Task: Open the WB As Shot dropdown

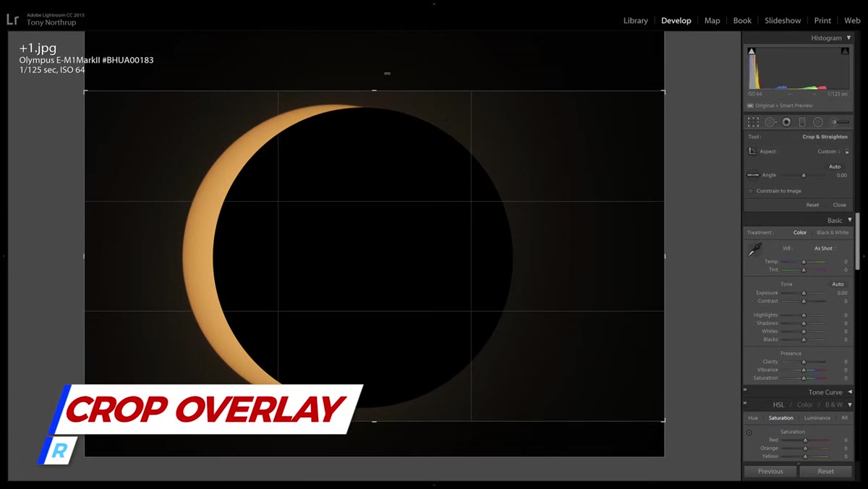Action: click(x=825, y=248)
